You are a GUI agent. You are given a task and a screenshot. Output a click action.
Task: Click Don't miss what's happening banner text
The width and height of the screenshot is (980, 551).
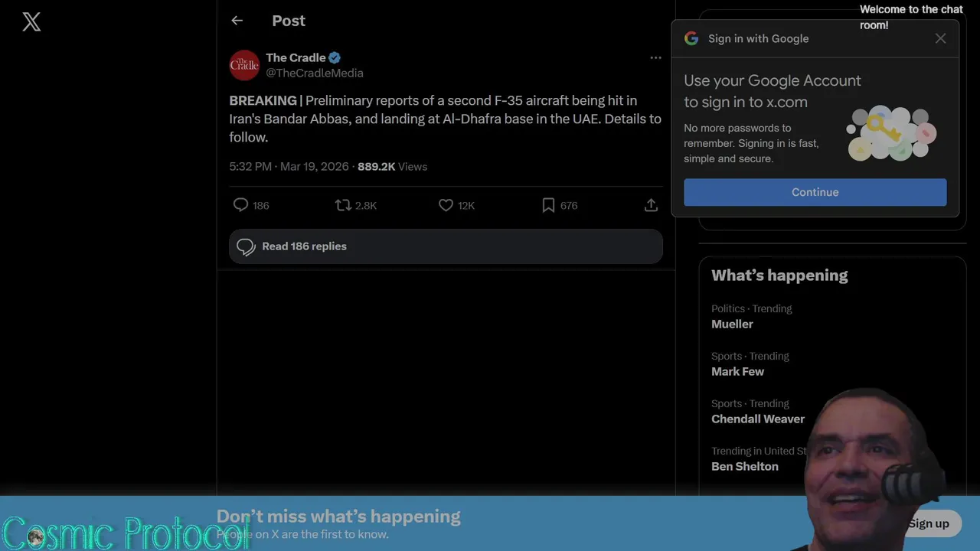pos(338,517)
